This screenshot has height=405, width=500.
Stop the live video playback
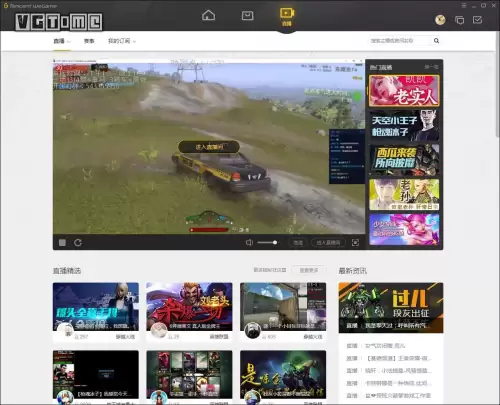click(62, 242)
